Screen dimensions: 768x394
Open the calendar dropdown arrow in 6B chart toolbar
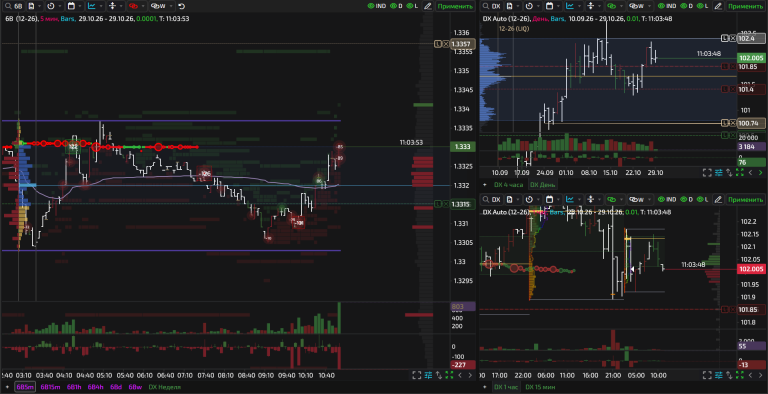pyautogui.click(x=80, y=6)
